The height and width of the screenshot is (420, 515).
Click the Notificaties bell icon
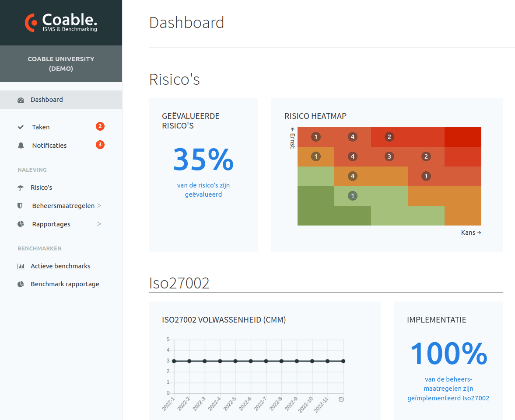click(21, 146)
